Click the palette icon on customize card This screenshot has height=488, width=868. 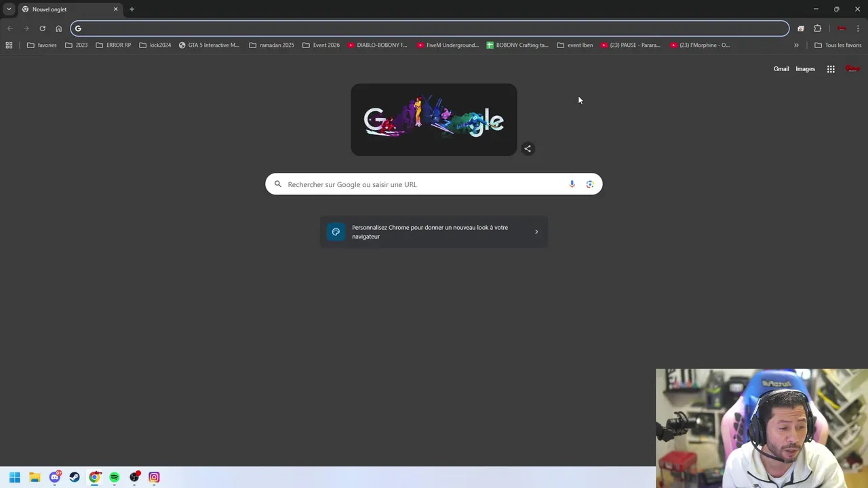336,232
